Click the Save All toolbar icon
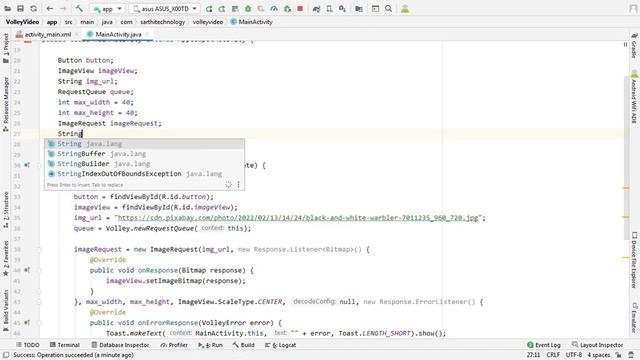 (20, 9)
